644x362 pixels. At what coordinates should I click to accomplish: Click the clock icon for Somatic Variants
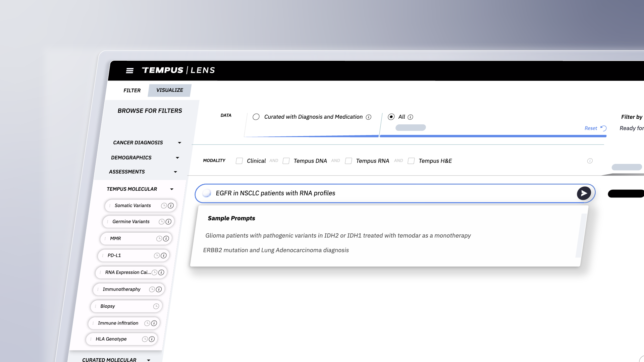point(164,205)
